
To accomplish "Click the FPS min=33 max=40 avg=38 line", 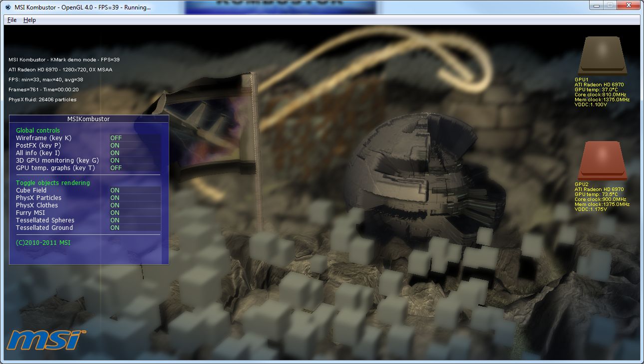I will pyautogui.click(x=46, y=80).
